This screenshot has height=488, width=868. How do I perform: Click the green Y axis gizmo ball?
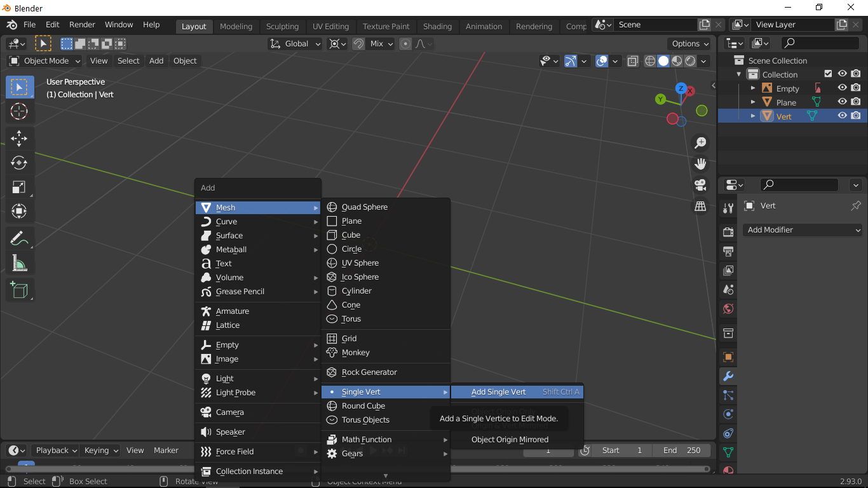tap(660, 100)
